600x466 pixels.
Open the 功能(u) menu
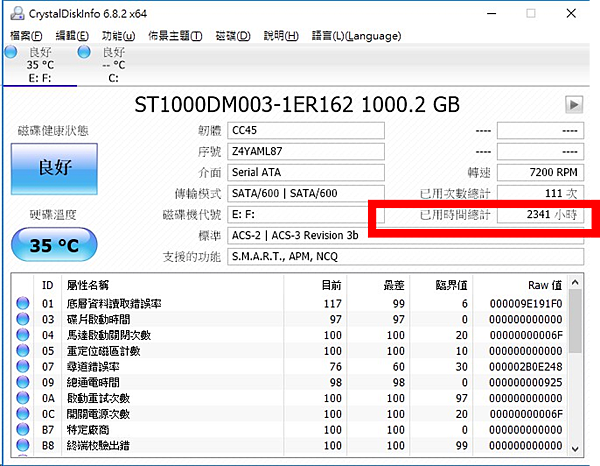click(118, 36)
